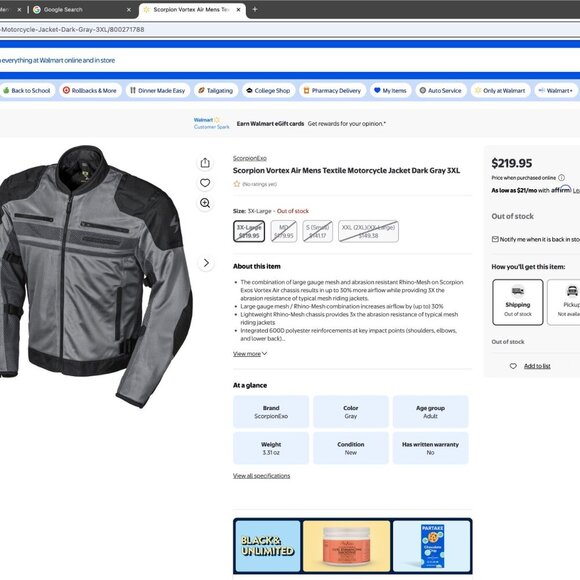The width and height of the screenshot is (580, 580).
Task: Click the Age group Adult tile
Action: point(430,412)
